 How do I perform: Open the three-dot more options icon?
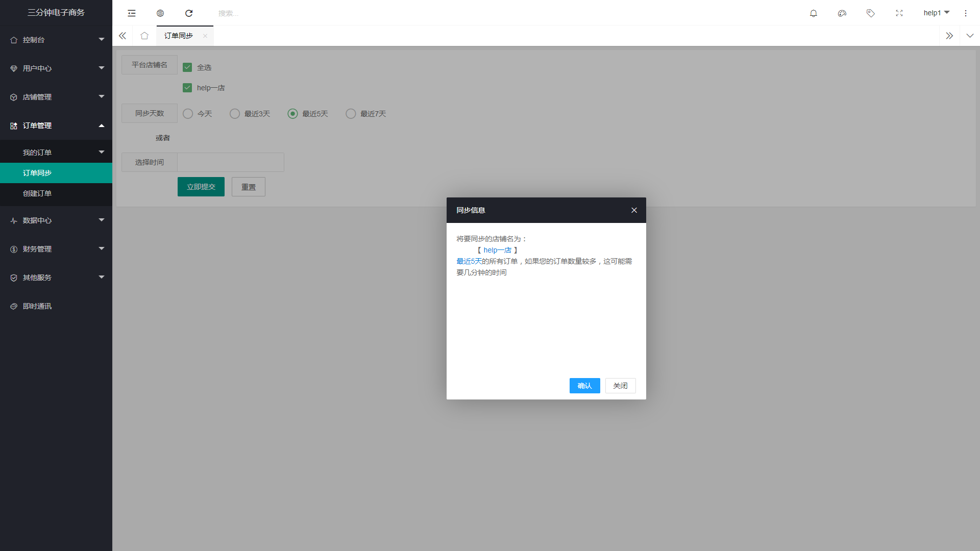click(966, 13)
